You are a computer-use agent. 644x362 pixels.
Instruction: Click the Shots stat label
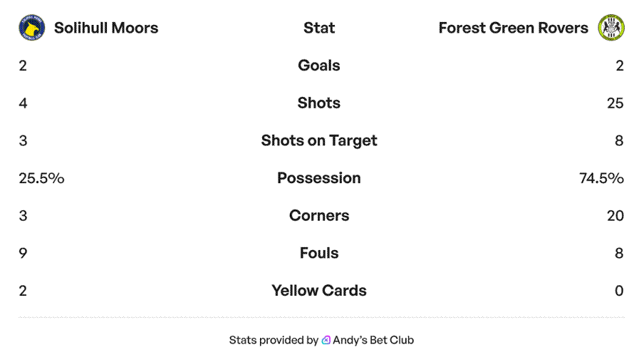coord(318,103)
